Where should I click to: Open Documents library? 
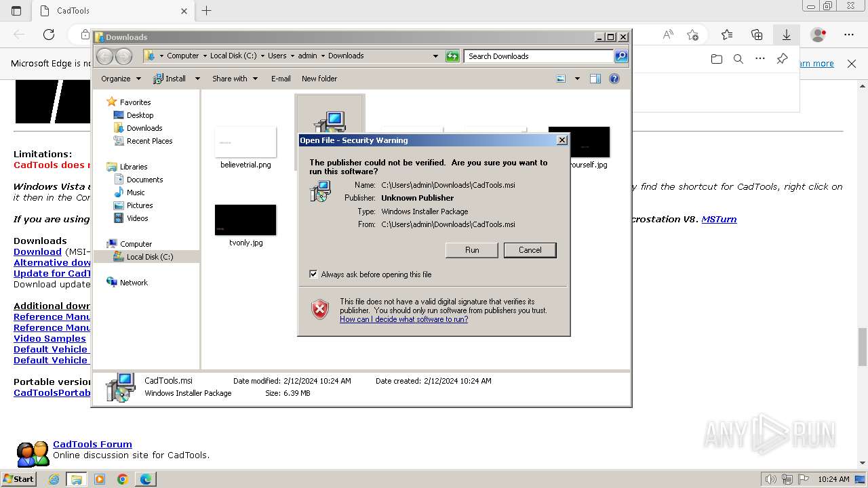[x=144, y=180]
